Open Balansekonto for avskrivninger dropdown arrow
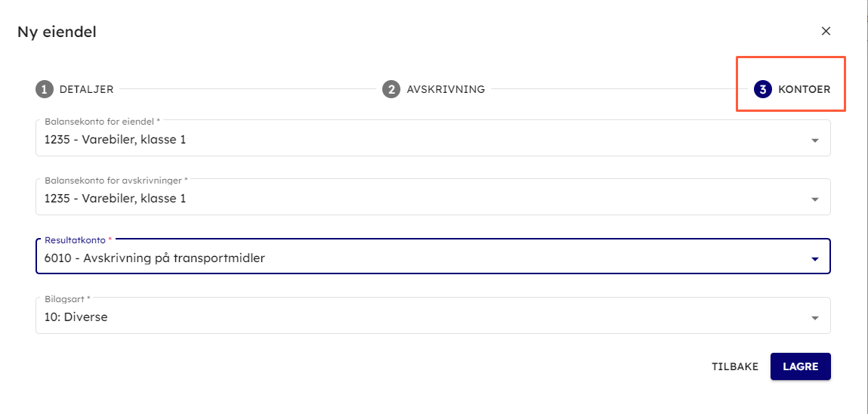 [x=814, y=199]
